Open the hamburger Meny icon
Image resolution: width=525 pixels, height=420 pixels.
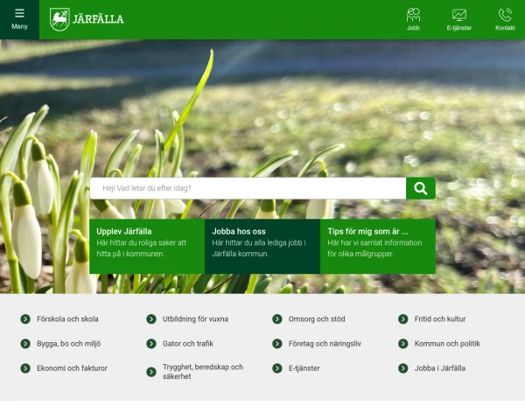[19, 14]
